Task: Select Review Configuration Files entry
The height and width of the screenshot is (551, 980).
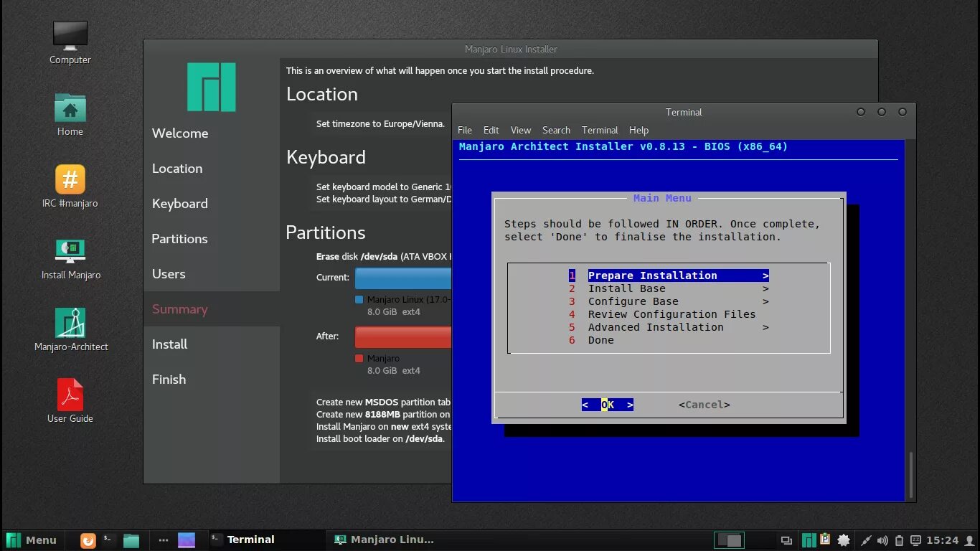Action: click(x=662, y=314)
